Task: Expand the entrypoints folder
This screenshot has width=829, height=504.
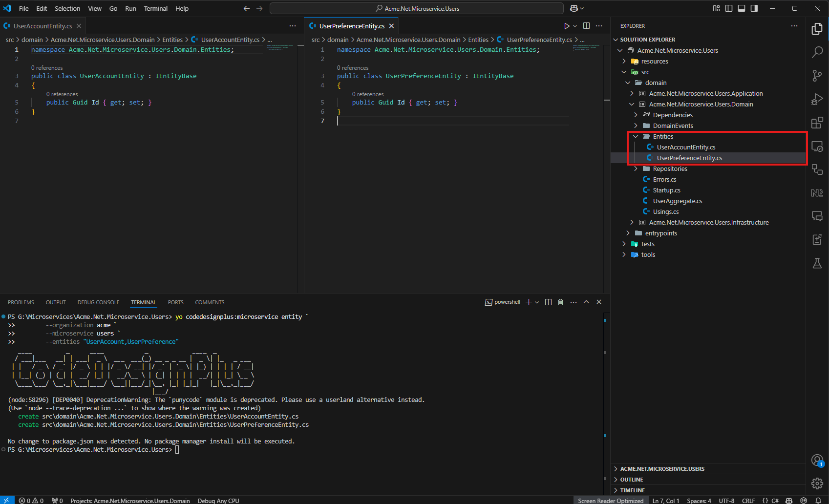Action: (628, 233)
